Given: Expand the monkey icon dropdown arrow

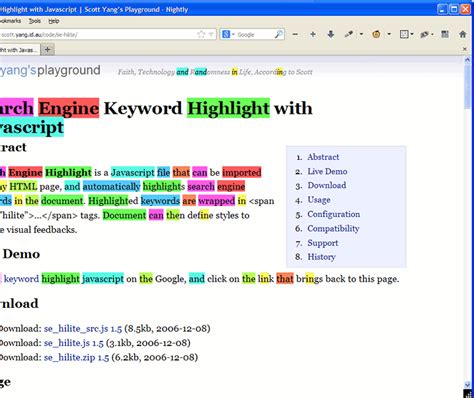Looking at the screenshot, I should tap(389, 34).
